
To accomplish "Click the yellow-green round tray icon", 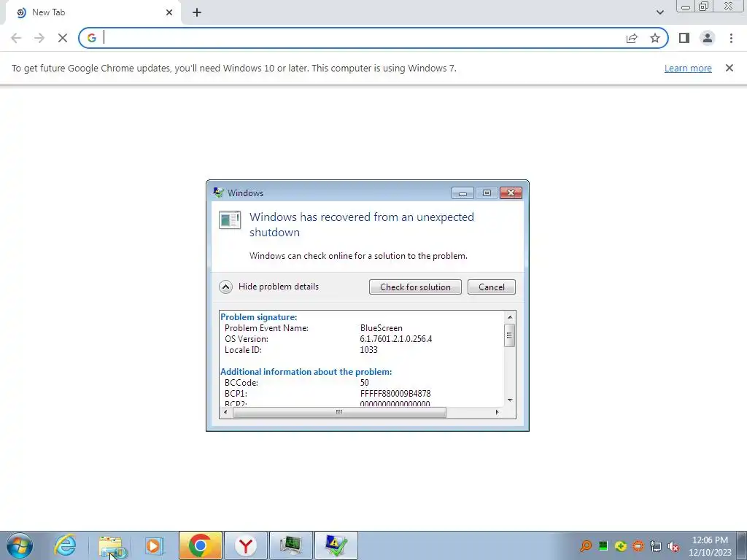I will pyautogui.click(x=620, y=545).
